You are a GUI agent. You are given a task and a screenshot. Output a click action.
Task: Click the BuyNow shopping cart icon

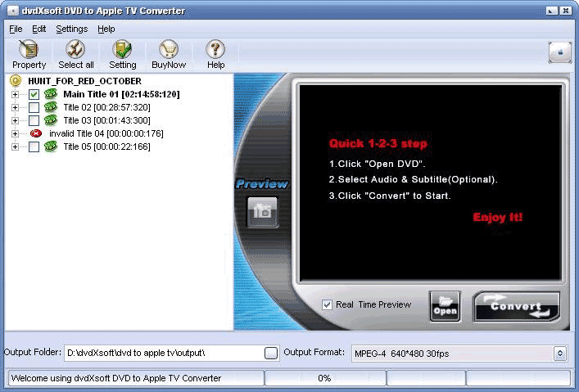(x=169, y=50)
